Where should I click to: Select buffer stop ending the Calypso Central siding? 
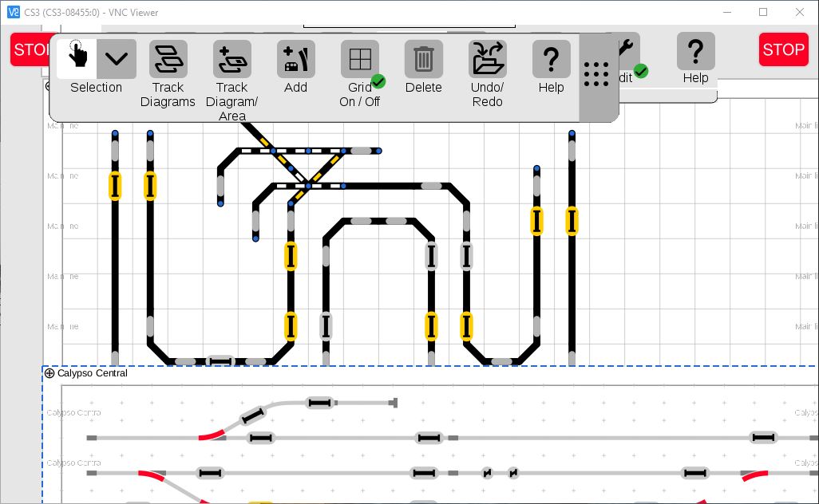[x=394, y=403]
